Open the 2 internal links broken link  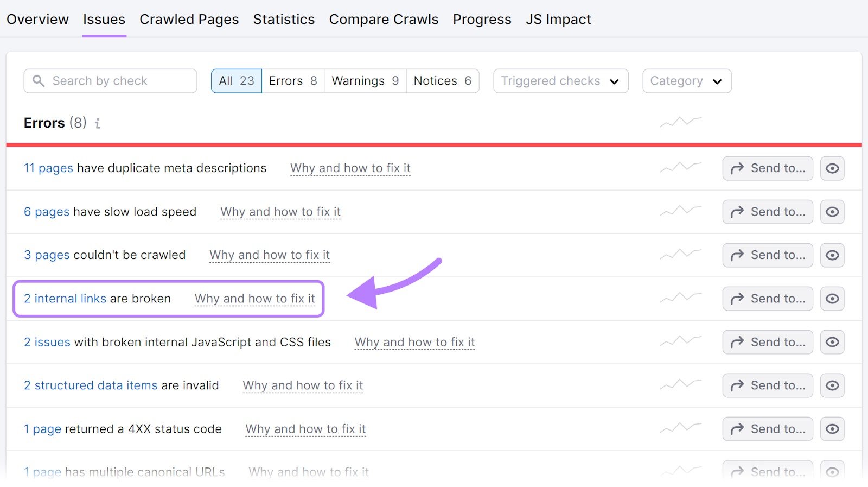click(65, 299)
